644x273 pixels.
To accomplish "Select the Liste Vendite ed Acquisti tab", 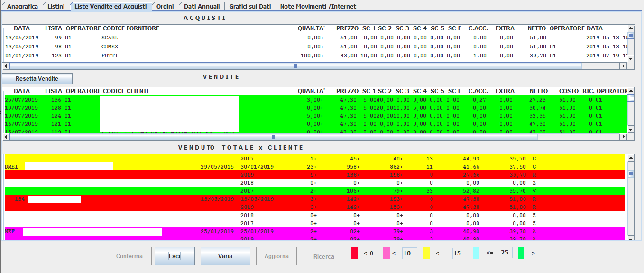I will (111, 6).
